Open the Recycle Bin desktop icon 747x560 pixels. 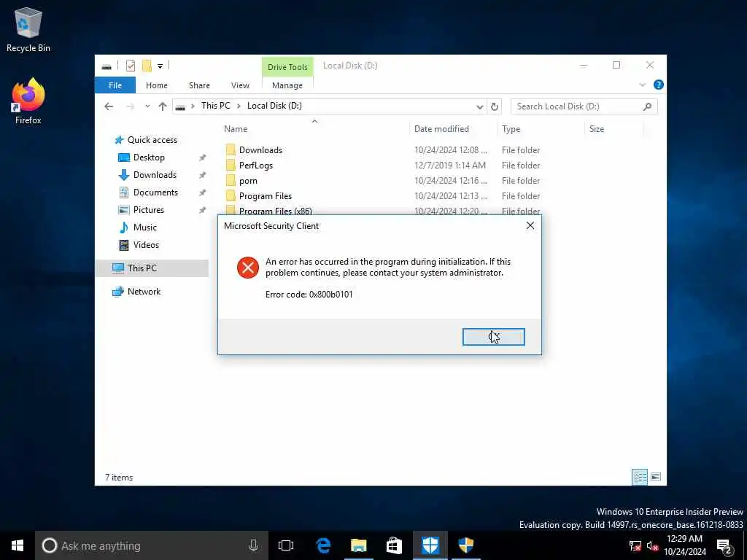pos(28,29)
